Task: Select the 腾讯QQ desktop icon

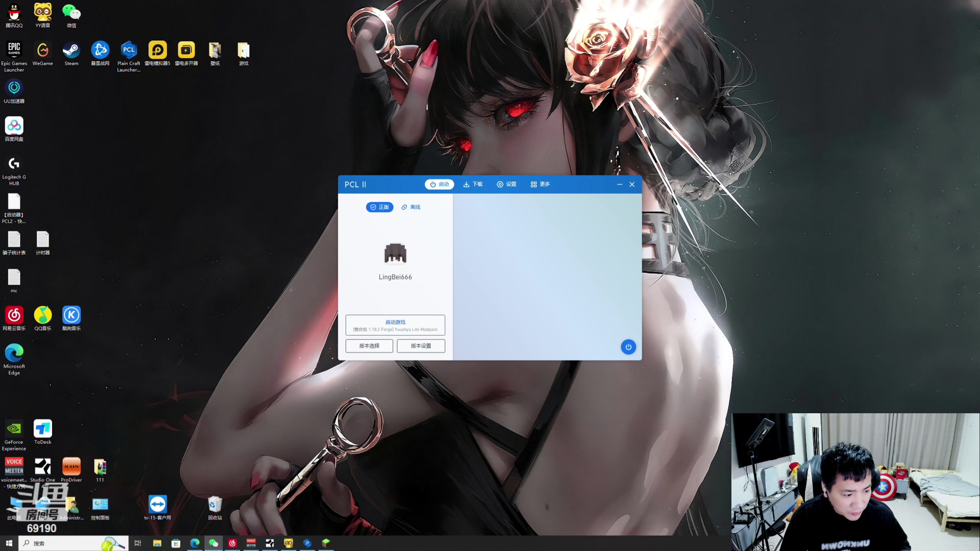Action: click(x=14, y=15)
